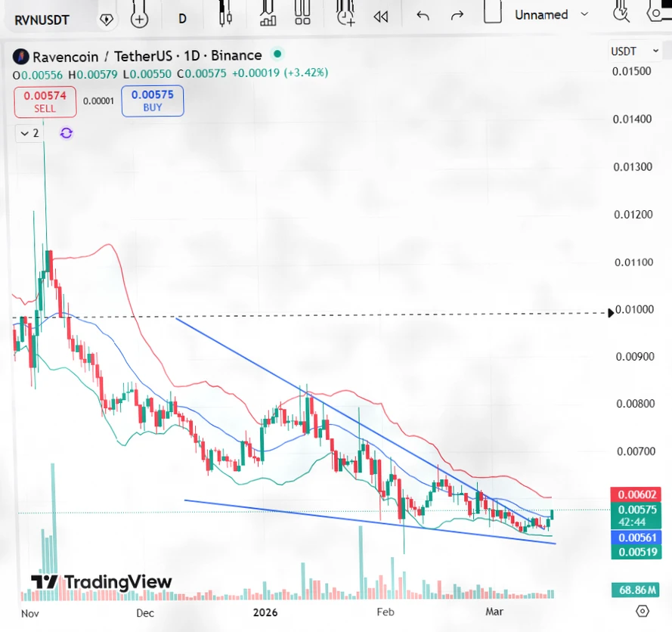Start bar replay with the rewind icon
Screen dimensions: 672x632
380,17
